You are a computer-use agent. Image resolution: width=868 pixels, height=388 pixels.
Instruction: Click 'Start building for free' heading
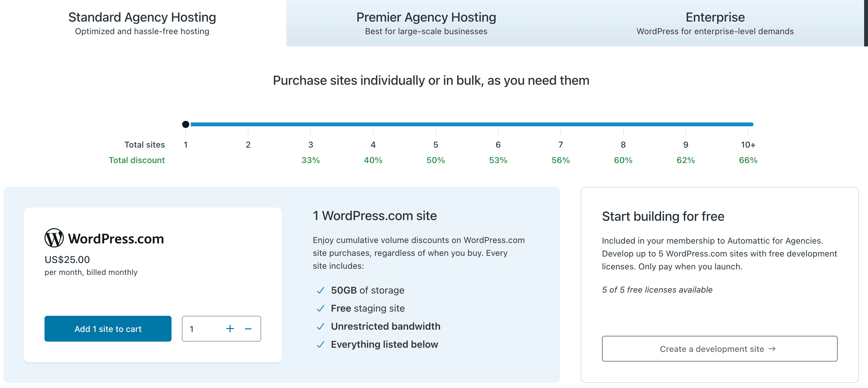(663, 216)
